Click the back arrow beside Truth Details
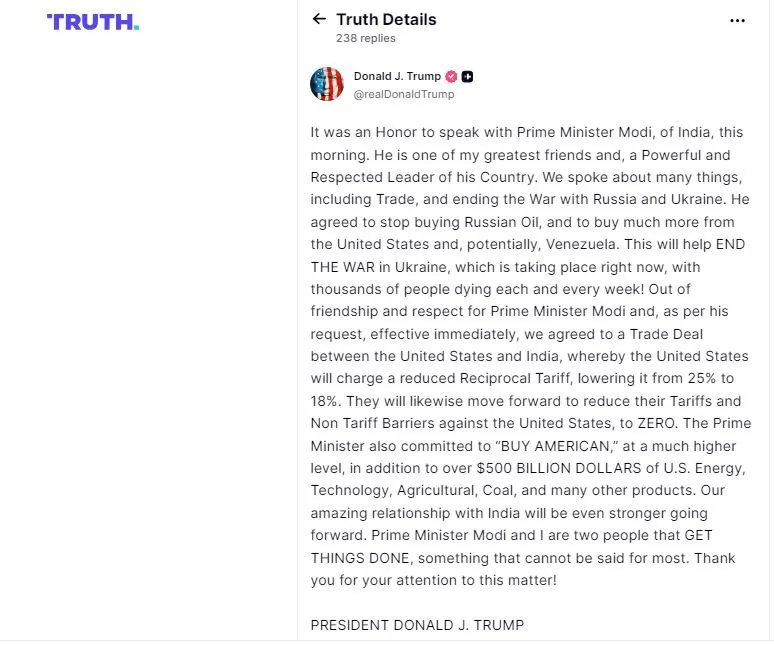Viewport: 774px width, 645px height. click(x=319, y=19)
